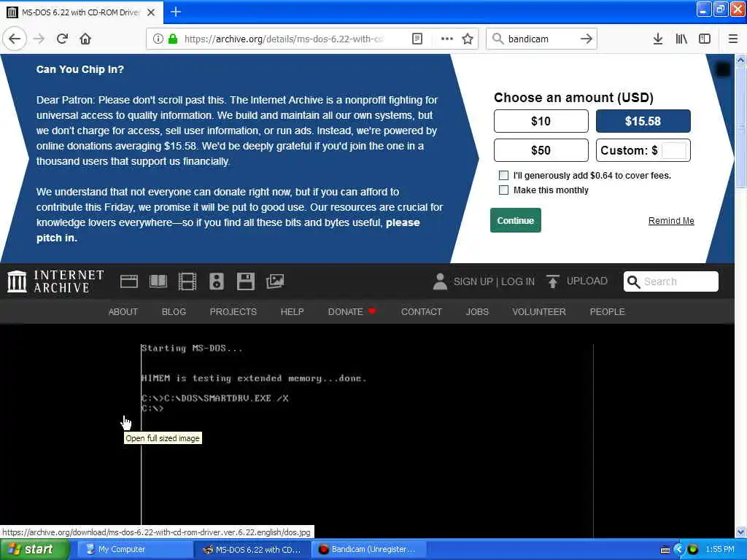Click the LOG IN link

[518, 281]
